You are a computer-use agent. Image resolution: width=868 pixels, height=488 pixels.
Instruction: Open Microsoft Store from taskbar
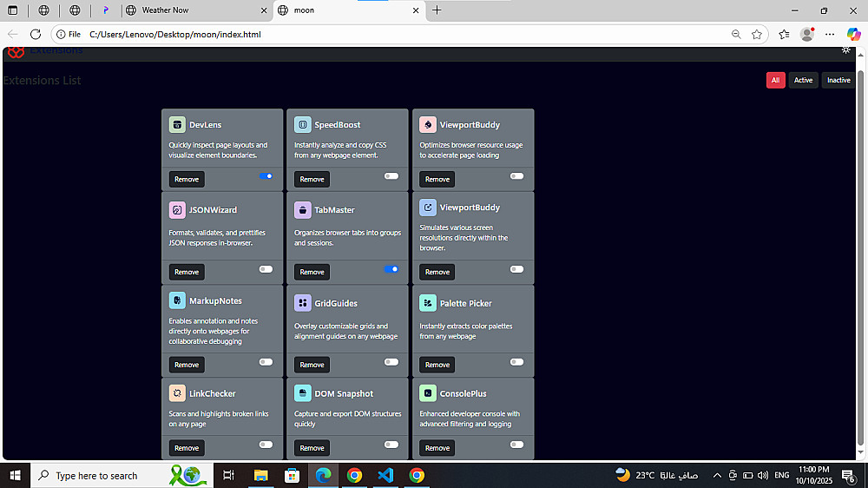coord(292,475)
